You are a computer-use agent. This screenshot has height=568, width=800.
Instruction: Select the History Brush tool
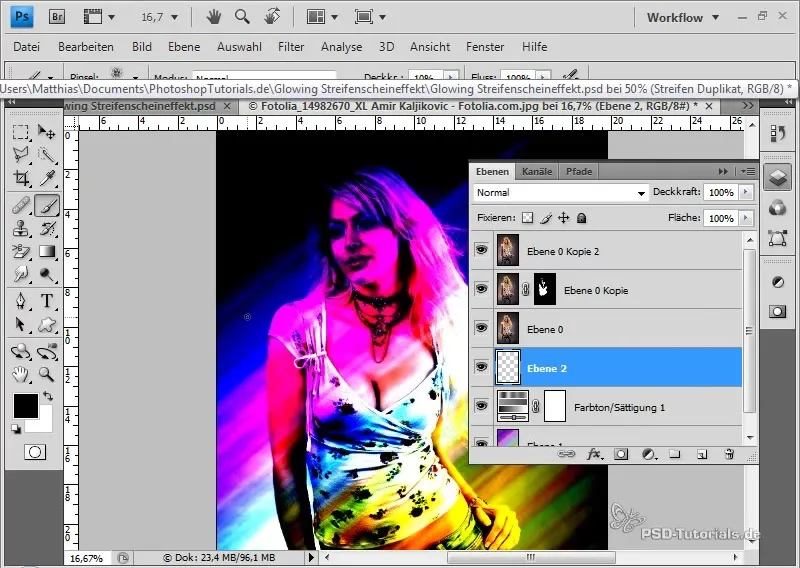tap(47, 229)
